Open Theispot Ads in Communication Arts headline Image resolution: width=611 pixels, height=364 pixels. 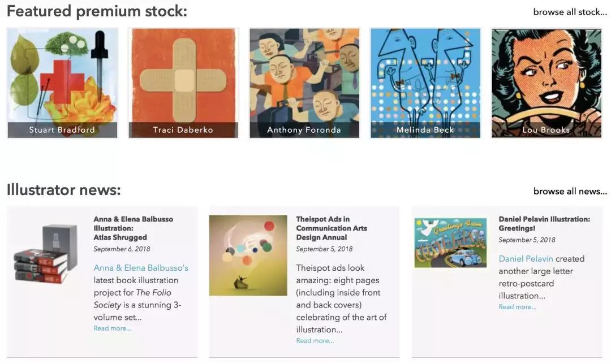332,228
